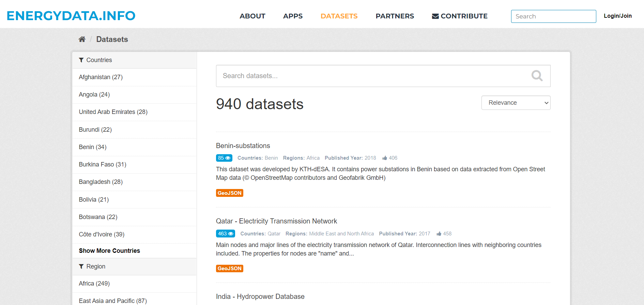
Task: Focus the Search datasets input box
Action: click(x=383, y=76)
